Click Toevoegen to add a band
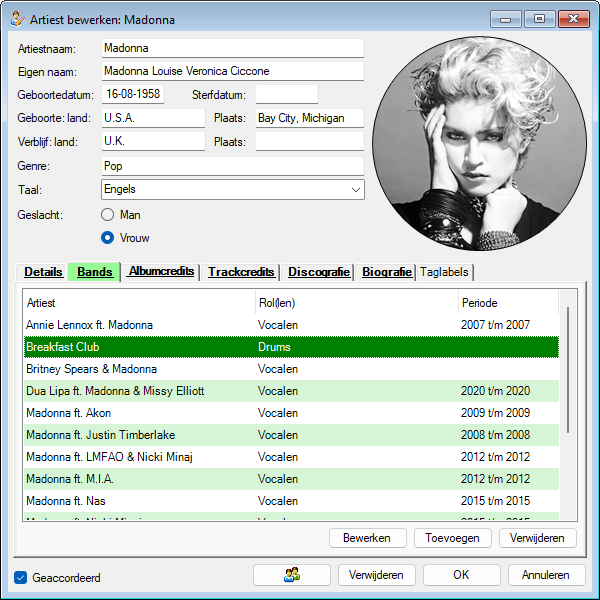 click(452, 538)
